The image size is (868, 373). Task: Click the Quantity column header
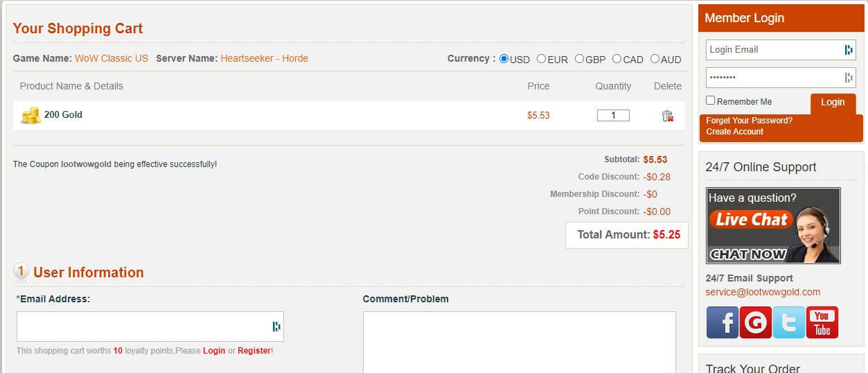613,87
